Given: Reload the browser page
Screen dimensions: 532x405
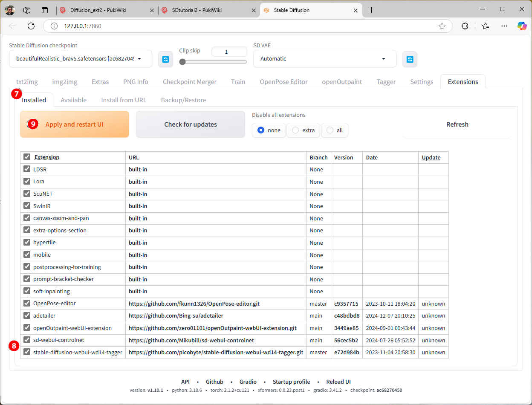Looking at the screenshot, I should tap(31, 26).
